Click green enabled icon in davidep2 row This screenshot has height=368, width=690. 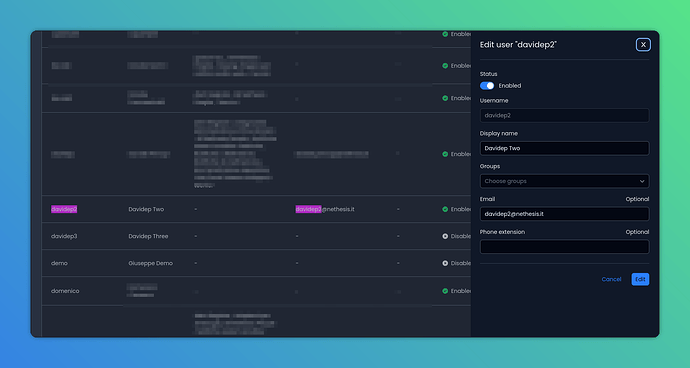click(x=445, y=209)
